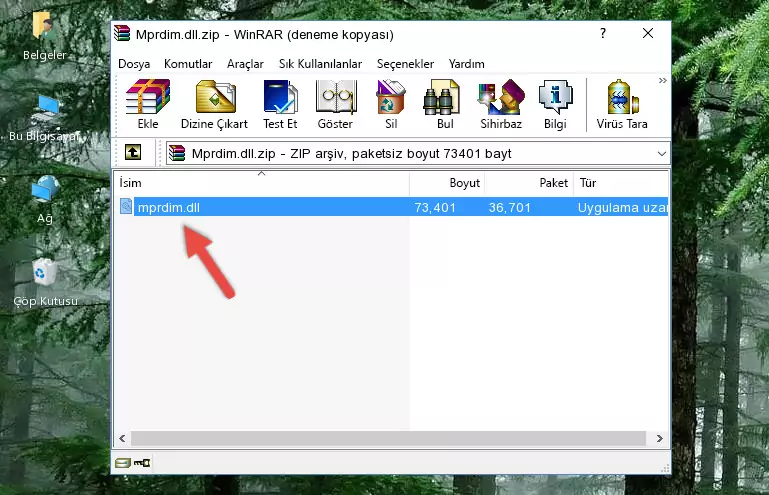Viewport: 769px width, 495px height.
Task: Open the Göster view tool
Action: coord(335,104)
